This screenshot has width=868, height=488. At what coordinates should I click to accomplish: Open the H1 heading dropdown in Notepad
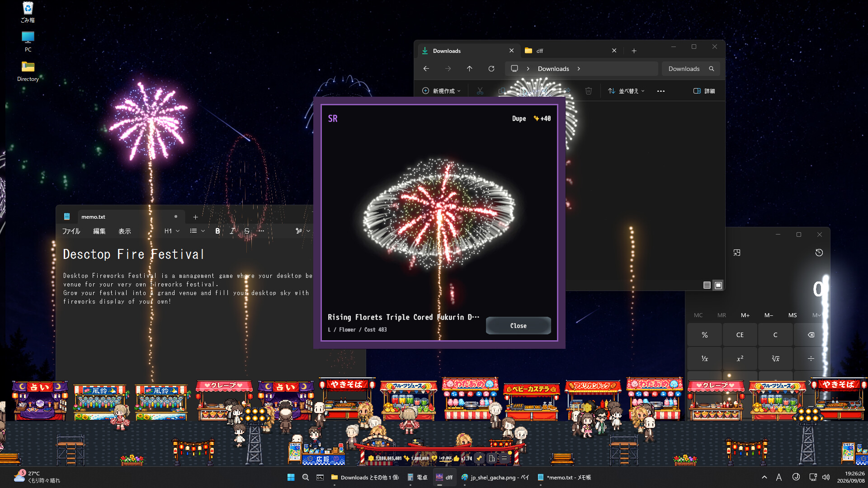[172, 231]
